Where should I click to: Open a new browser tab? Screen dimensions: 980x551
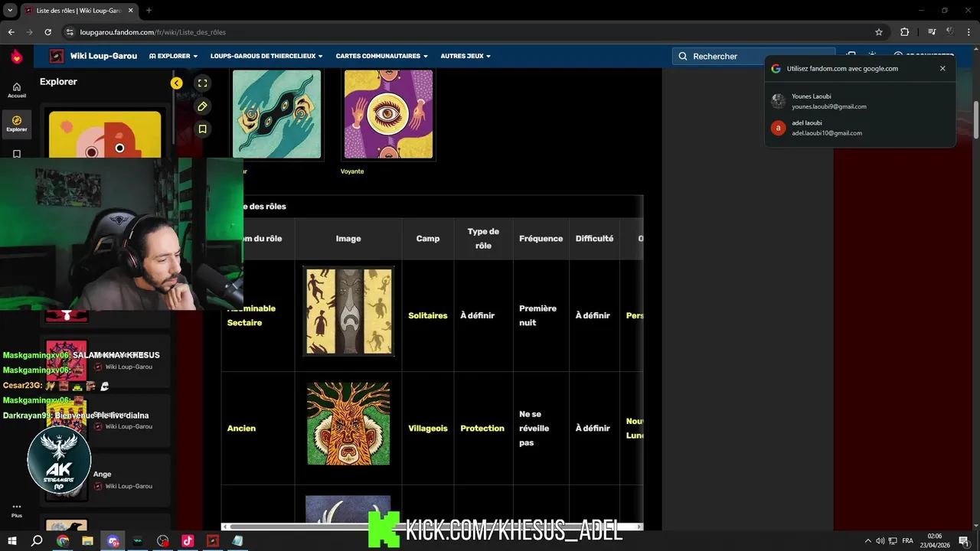point(149,11)
